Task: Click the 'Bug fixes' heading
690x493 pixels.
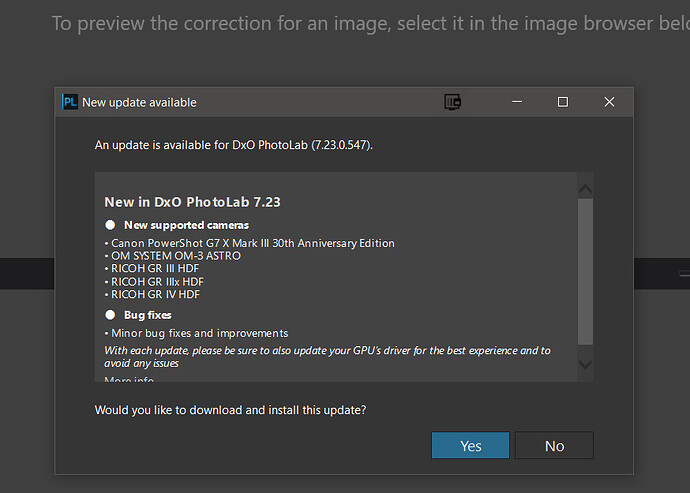Action: [147, 315]
